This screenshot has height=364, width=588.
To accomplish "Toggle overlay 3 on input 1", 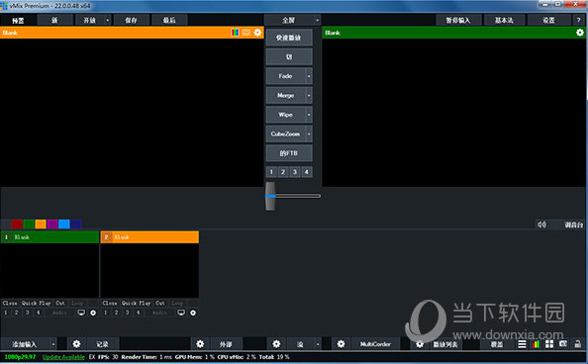I will click(28, 313).
